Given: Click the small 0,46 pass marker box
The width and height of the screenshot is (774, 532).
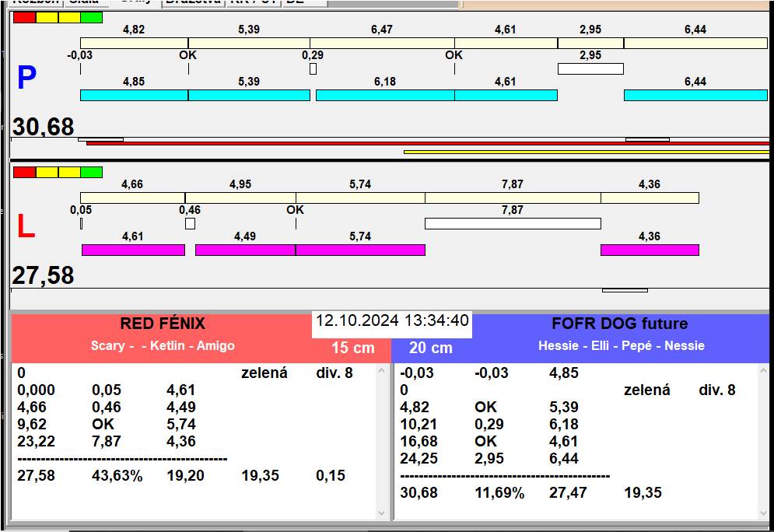Looking at the screenshot, I should (190, 223).
